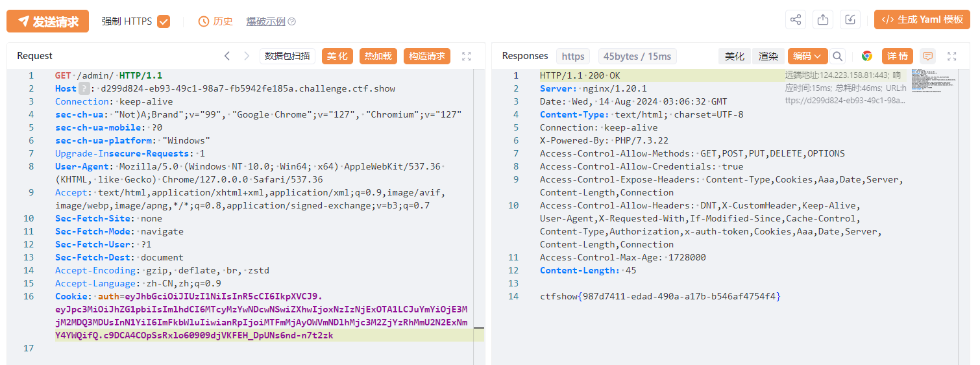980x365 pixels.
Task: Click the Host line tag toggle
Action: click(x=84, y=88)
